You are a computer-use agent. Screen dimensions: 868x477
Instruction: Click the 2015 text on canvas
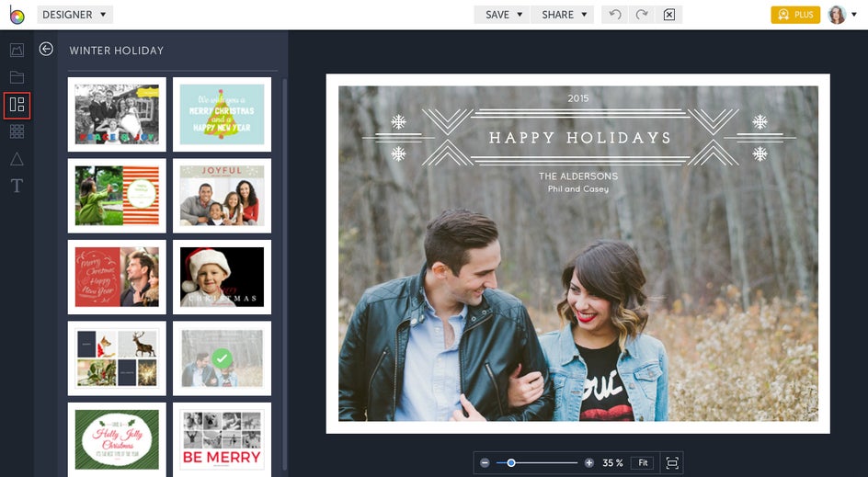click(578, 98)
